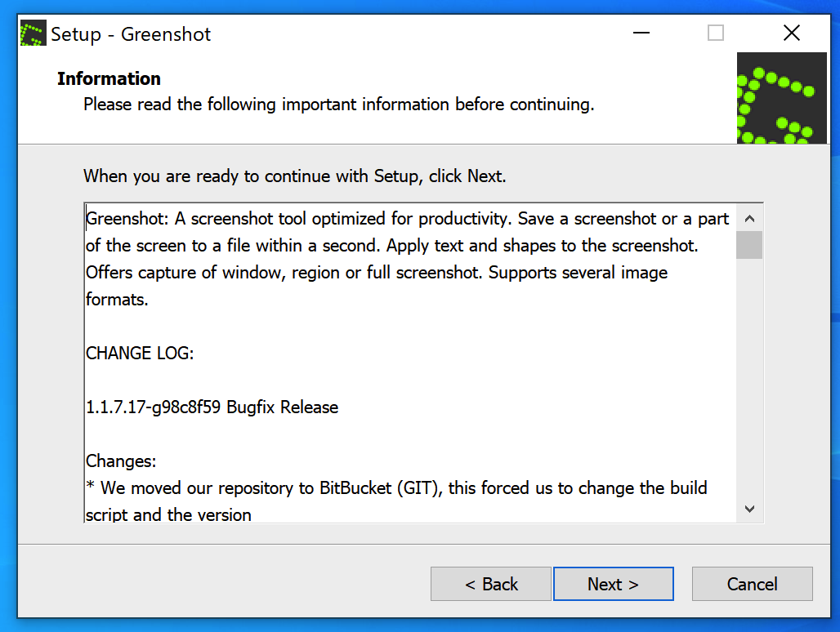Click the empty scrollbar track below the thumb
Screen dimensions: 840x632
(749, 376)
